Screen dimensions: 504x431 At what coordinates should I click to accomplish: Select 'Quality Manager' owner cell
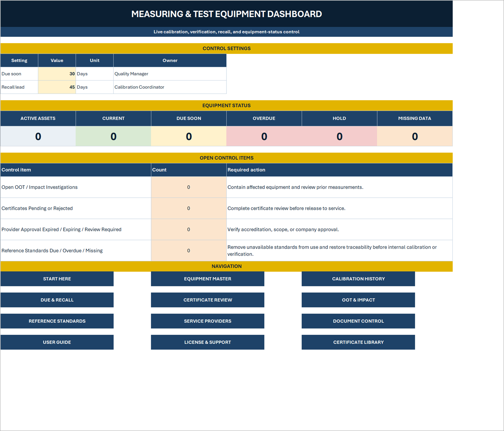[170, 74]
